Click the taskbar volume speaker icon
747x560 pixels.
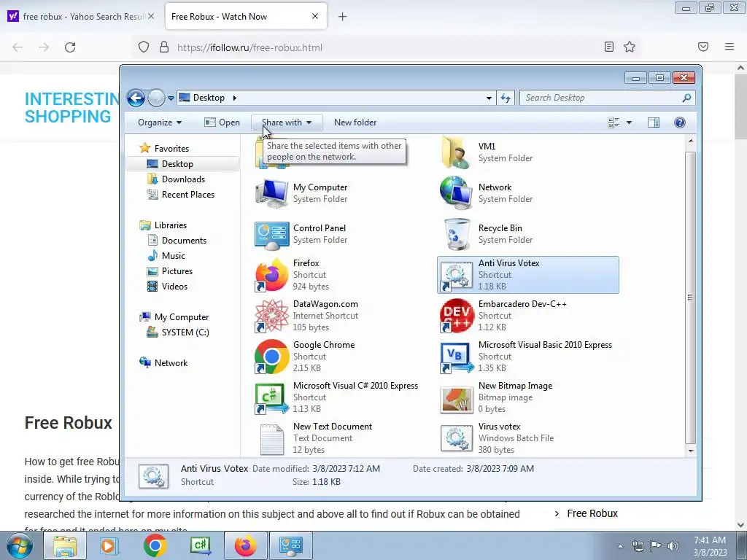pos(673,546)
